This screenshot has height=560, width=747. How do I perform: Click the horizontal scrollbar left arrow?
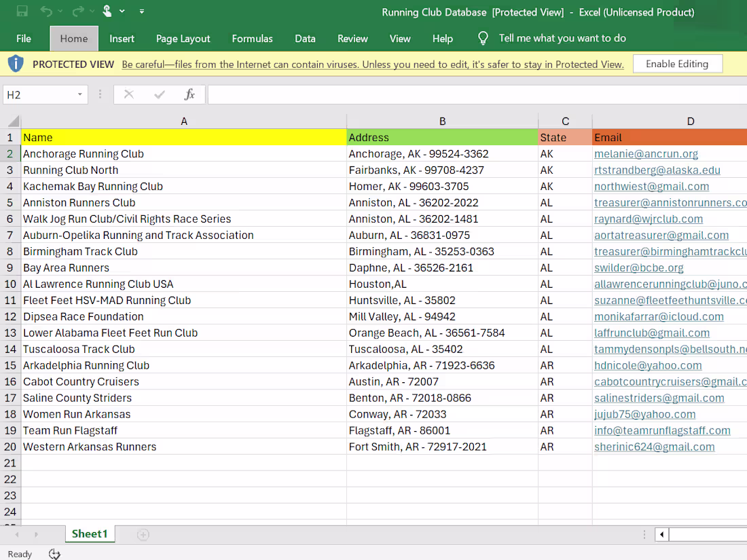[x=662, y=535]
